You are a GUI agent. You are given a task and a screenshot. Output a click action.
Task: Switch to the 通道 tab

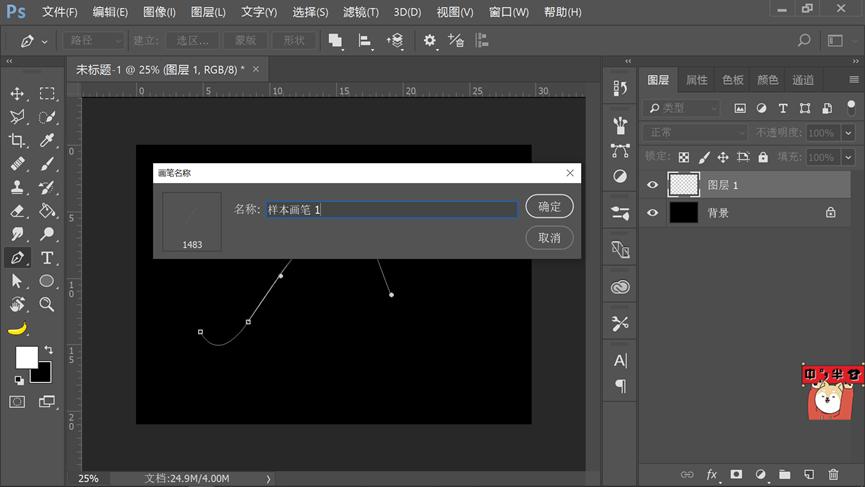click(x=803, y=80)
